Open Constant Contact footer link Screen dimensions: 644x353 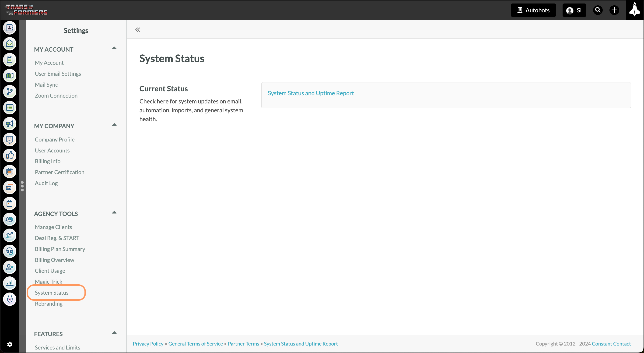pos(611,344)
